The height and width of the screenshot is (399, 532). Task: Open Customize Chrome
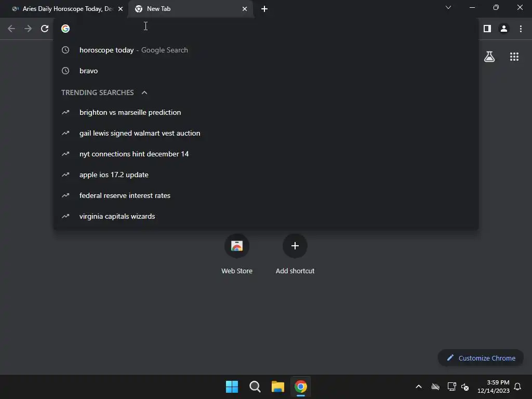pyautogui.click(x=481, y=358)
